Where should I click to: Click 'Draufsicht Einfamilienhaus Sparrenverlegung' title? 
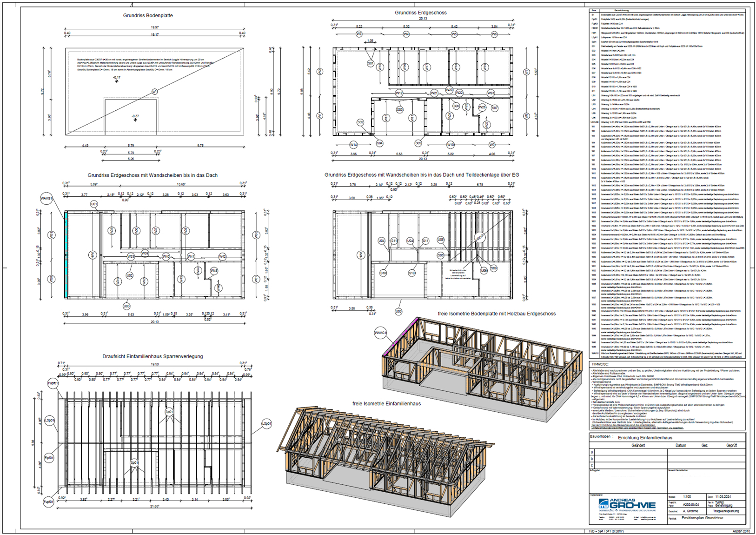tap(153, 356)
